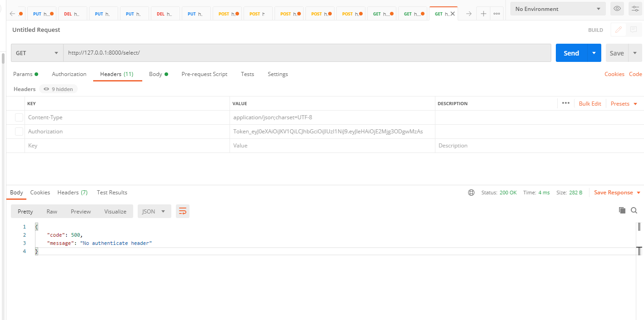Click the Untitled Request title

coord(36,30)
